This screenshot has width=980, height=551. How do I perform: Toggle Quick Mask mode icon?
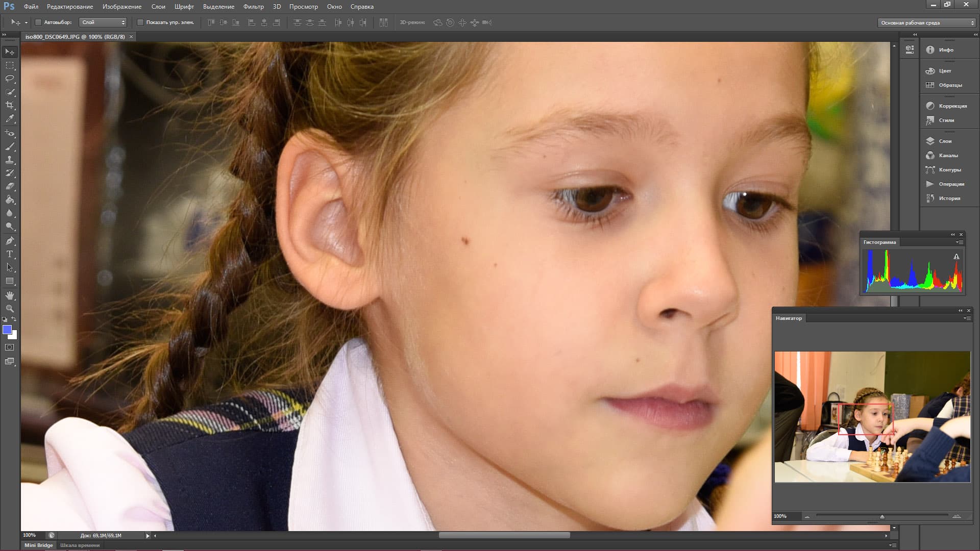[10, 347]
